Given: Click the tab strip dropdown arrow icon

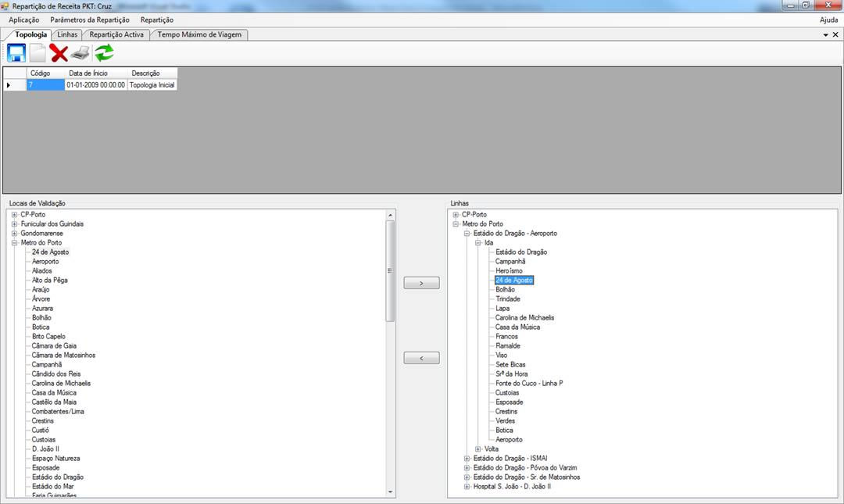Looking at the screenshot, I should 825,35.
